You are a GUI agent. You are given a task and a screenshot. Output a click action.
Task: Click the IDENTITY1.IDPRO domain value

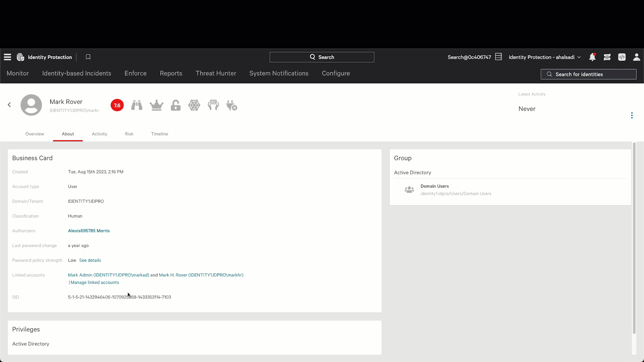(86, 201)
